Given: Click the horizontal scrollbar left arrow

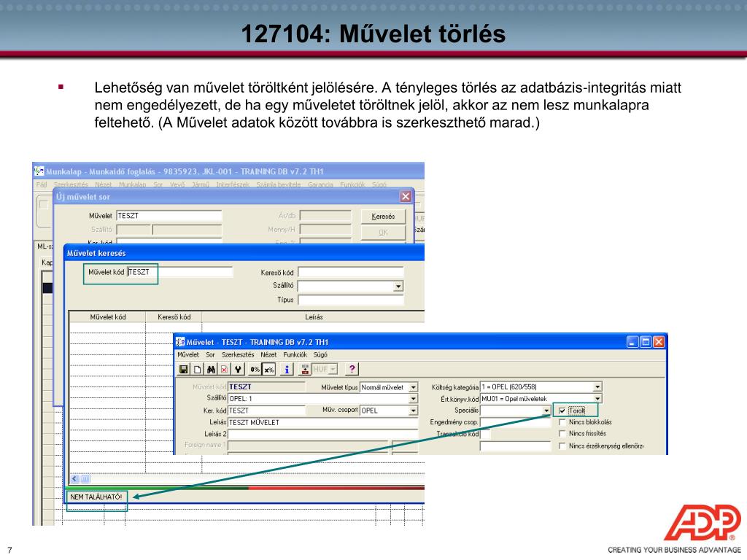Looking at the screenshot, I should coord(74,479).
